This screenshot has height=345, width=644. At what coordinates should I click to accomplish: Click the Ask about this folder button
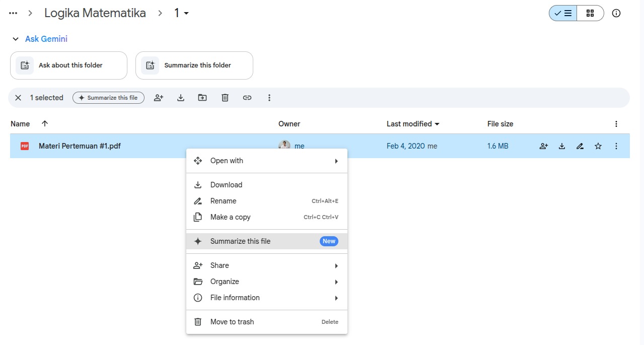(x=68, y=65)
